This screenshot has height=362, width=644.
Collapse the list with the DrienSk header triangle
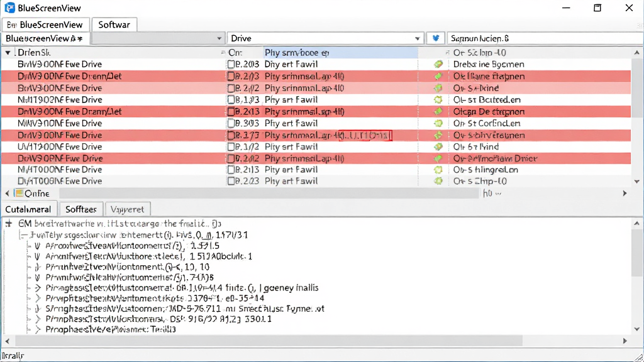8,53
